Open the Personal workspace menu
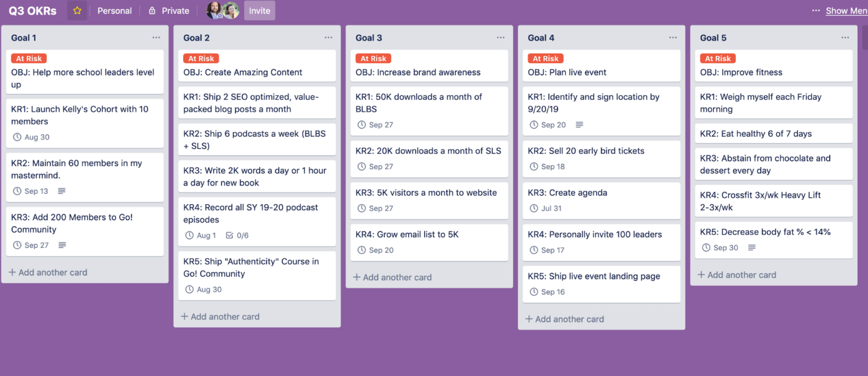 pyautogui.click(x=114, y=11)
